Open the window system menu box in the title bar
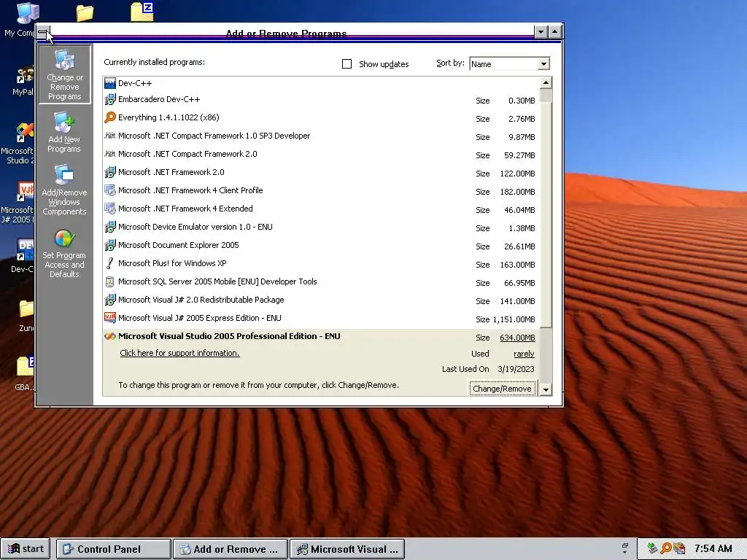 click(43, 33)
